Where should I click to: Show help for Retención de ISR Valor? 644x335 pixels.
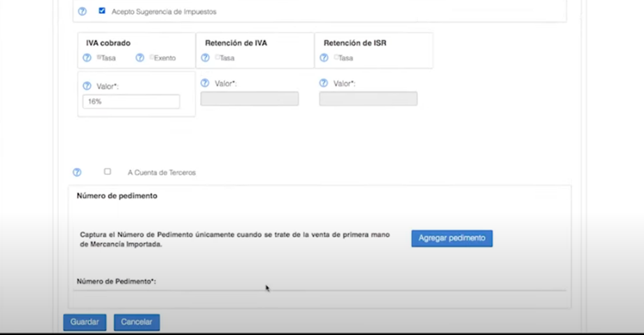pyautogui.click(x=324, y=83)
